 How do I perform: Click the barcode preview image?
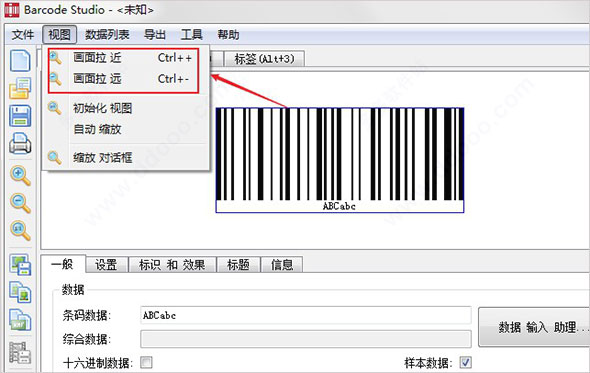(x=340, y=160)
